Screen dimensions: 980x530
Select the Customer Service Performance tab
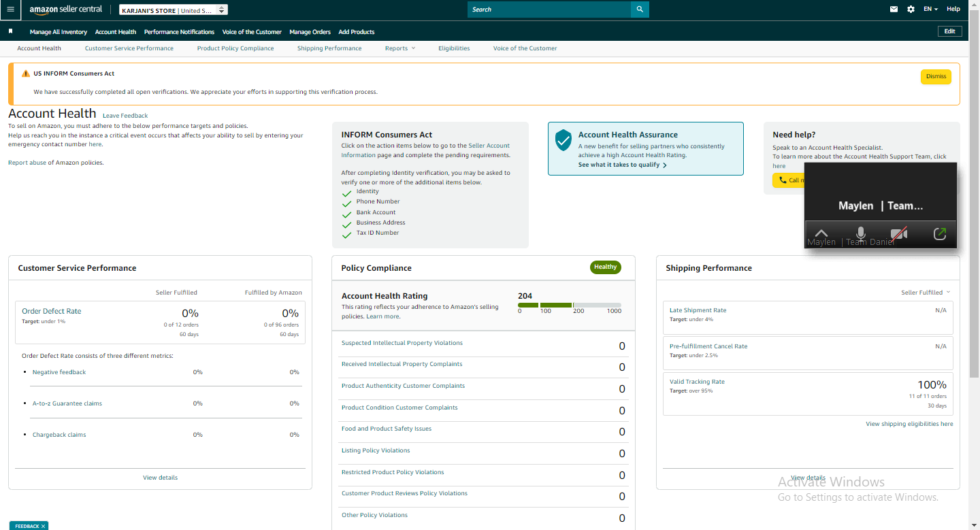[x=129, y=48]
